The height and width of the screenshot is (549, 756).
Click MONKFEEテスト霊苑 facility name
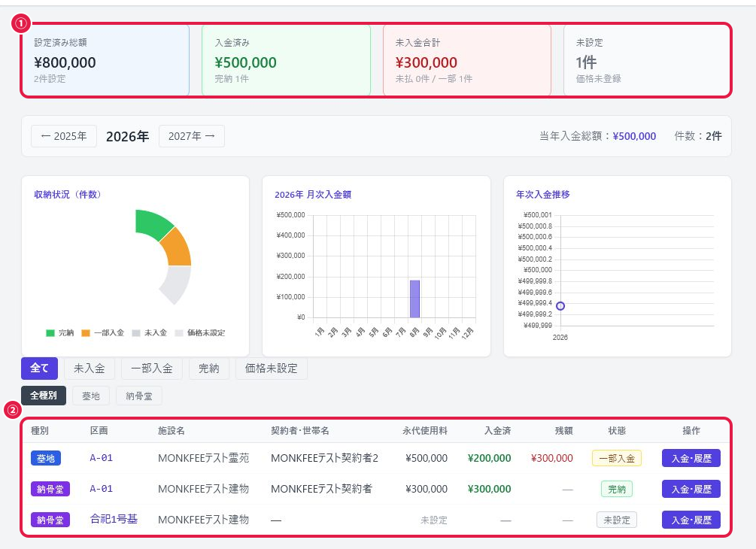click(x=203, y=458)
